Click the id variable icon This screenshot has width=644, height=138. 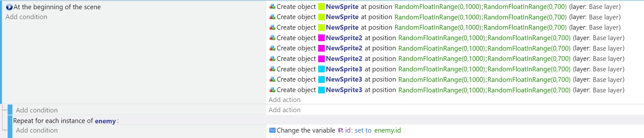click(x=340, y=130)
